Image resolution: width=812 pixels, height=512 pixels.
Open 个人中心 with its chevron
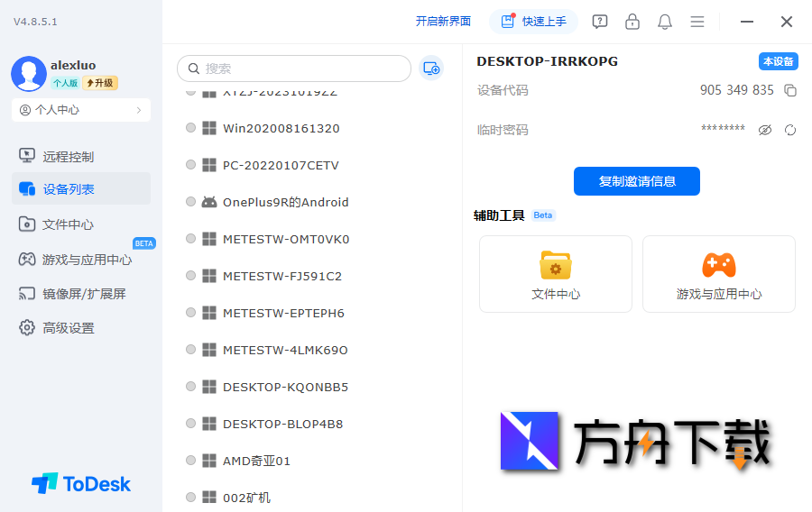pyautogui.click(x=81, y=110)
